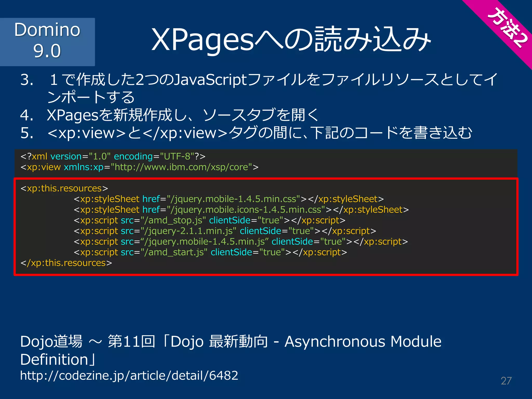The height and width of the screenshot is (399, 532).
Task: Click the '/amd_stop.js' script line
Action: [x=210, y=220]
